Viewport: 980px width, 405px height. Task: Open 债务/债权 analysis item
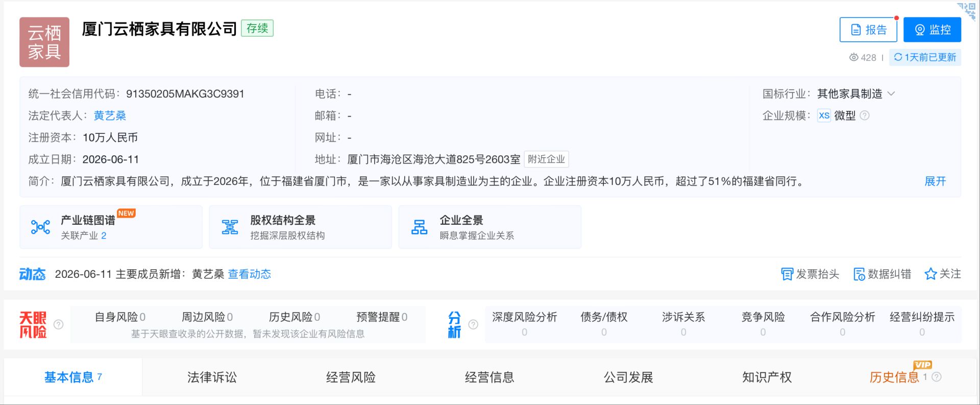pyautogui.click(x=604, y=324)
